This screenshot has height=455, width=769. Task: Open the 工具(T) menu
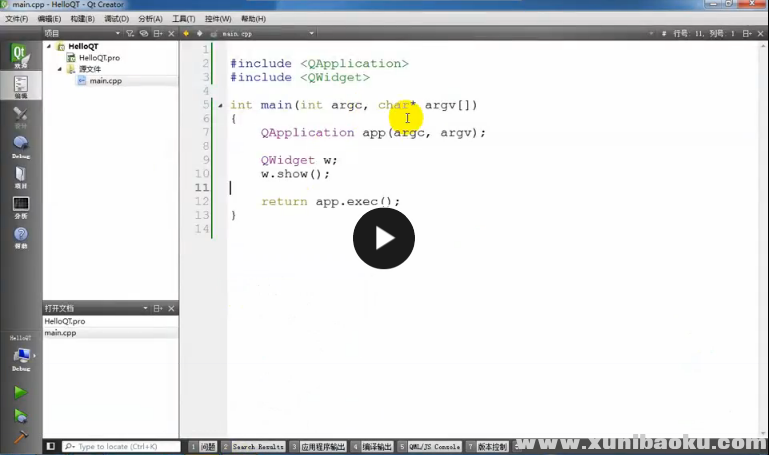coord(183,19)
